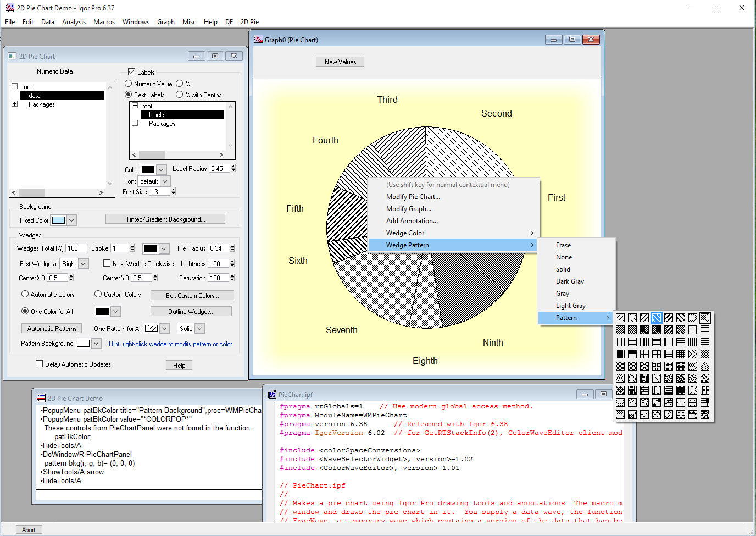Select the Automatic Colors radio button
Viewport: 756px width, 536px height.
coord(24,294)
